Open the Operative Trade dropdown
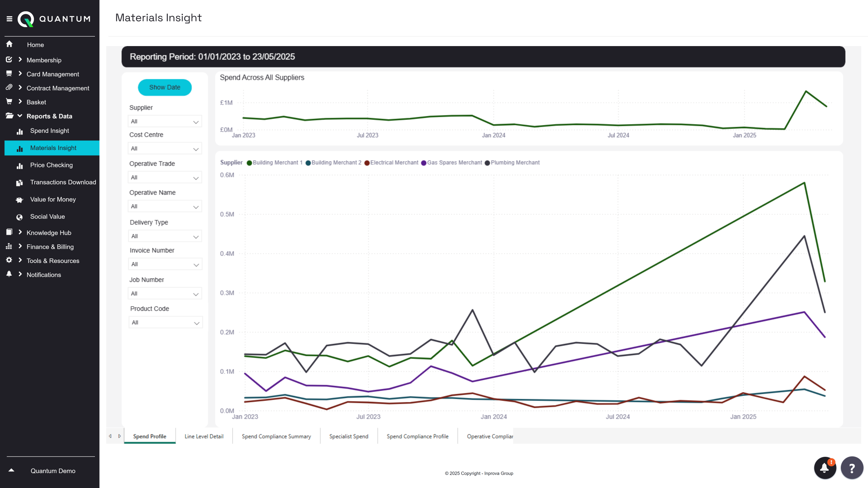Image resolution: width=868 pixels, height=488 pixels. click(x=165, y=178)
